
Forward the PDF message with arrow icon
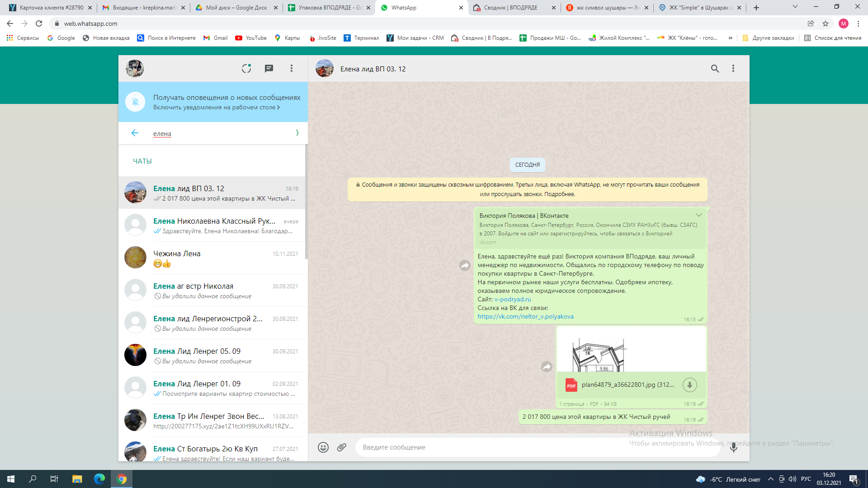[x=547, y=366]
